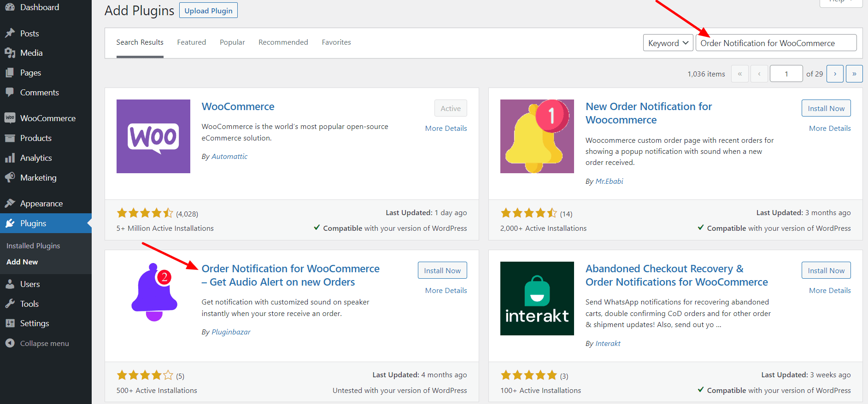
Task: Open the Keyword search type dropdown
Action: point(668,43)
